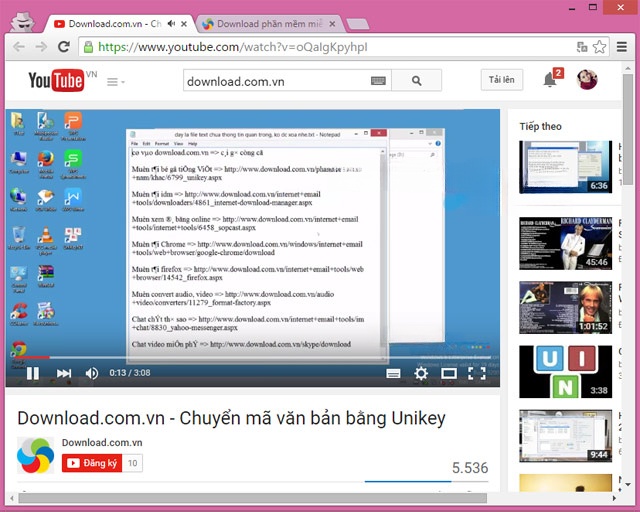Open the translate page icon in address bar

tap(582, 47)
